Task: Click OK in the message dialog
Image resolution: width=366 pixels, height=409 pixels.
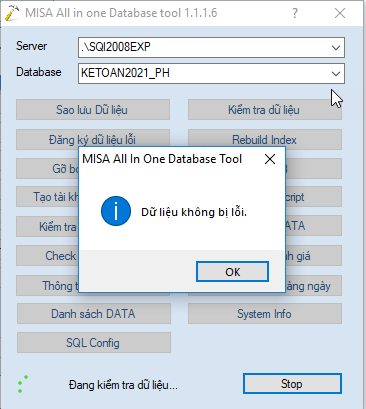Action: [x=232, y=272]
